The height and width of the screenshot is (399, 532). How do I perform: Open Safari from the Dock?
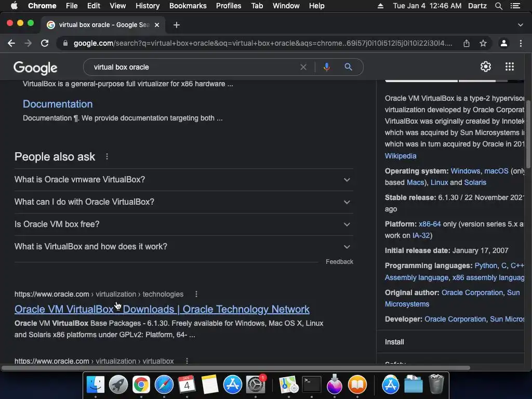(164, 384)
